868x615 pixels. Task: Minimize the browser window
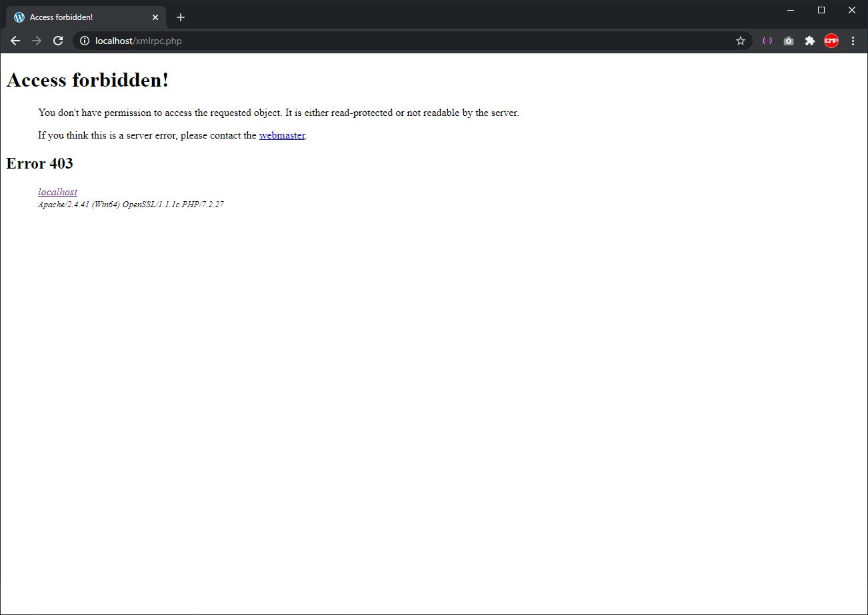tap(791, 10)
